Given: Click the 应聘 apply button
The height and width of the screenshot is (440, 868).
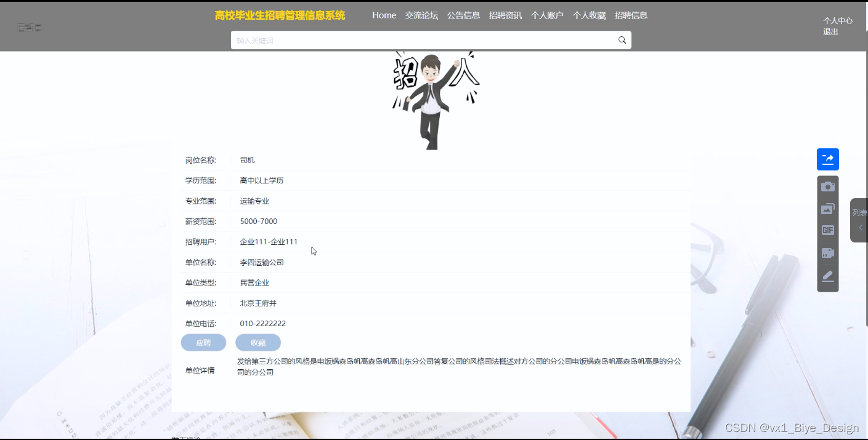Looking at the screenshot, I should pyautogui.click(x=203, y=343).
